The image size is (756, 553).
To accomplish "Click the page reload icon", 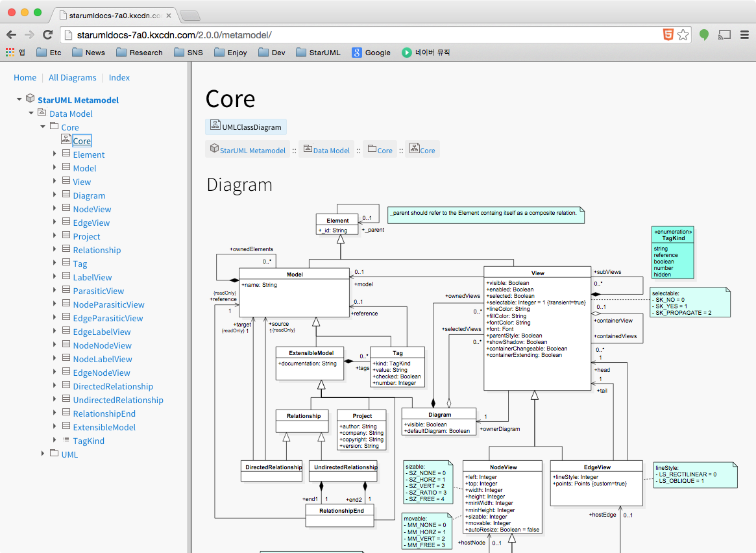I will click(x=47, y=34).
